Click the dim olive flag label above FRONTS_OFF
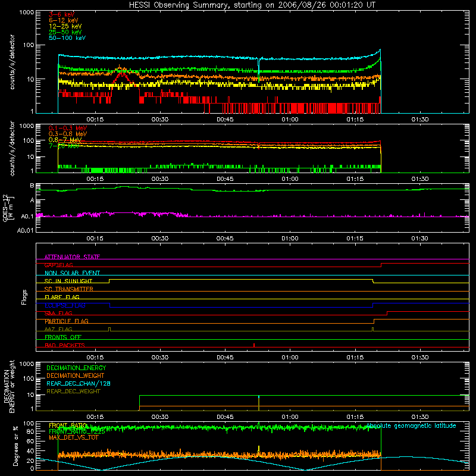The width and height of the screenshot is (476, 476). [x=58, y=329]
